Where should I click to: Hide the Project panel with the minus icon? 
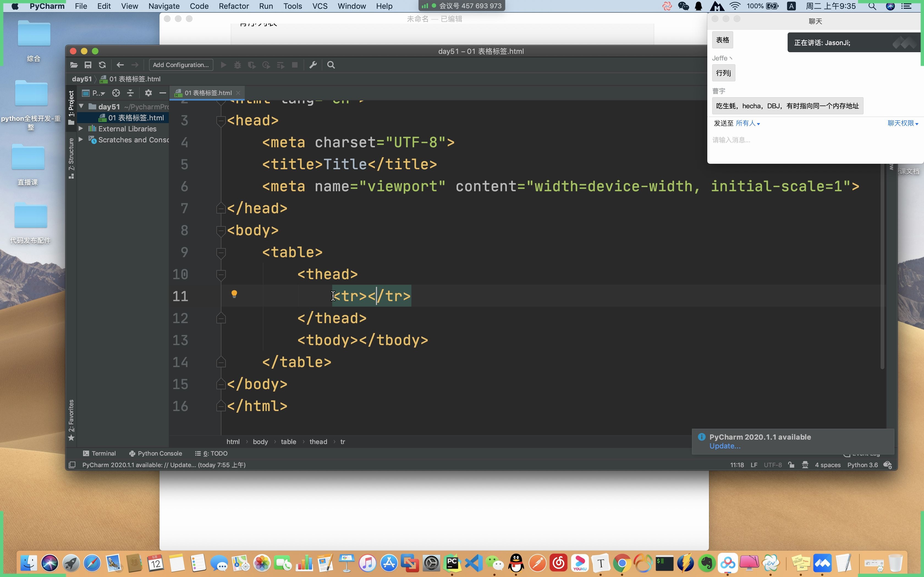(163, 93)
